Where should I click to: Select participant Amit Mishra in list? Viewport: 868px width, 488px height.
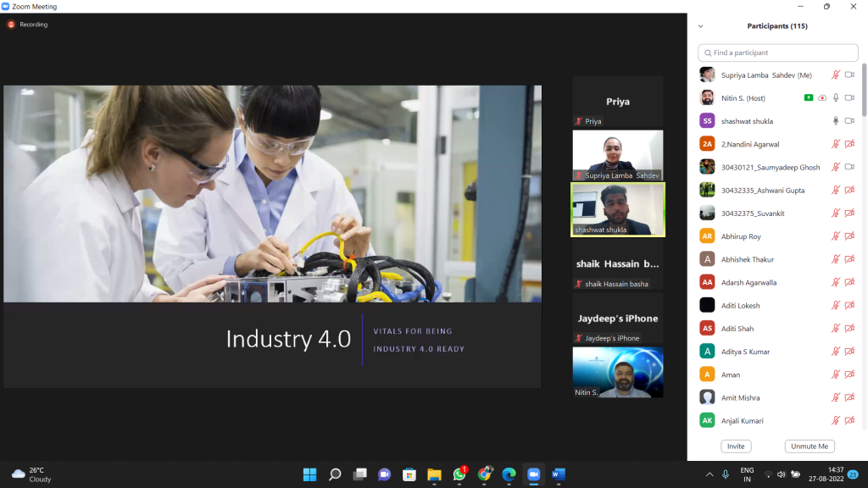click(x=778, y=398)
